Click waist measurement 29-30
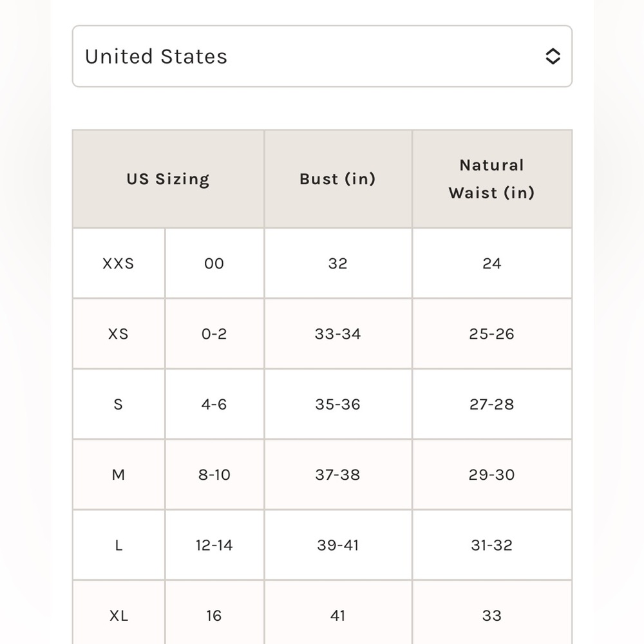Viewport: 644px width, 644px height. coord(492,475)
